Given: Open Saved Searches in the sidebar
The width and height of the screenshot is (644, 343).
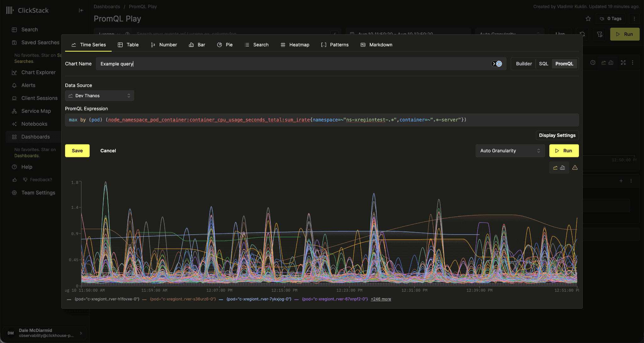Looking at the screenshot, I should 40,42.
